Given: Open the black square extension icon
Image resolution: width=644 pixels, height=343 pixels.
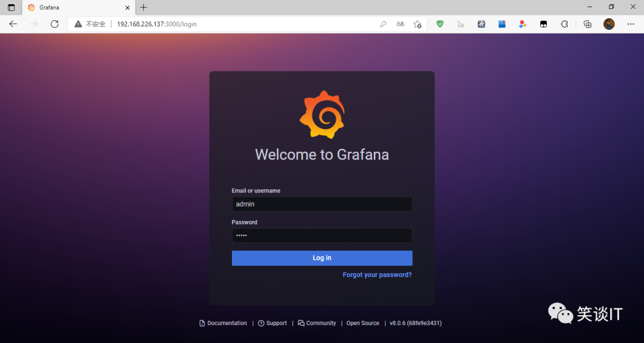Looking at the screenshot, I should tap(543, 24).
